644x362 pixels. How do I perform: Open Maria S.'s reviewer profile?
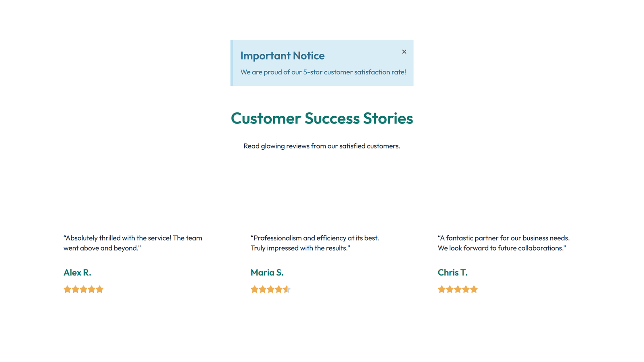click(x=267, y=272)
